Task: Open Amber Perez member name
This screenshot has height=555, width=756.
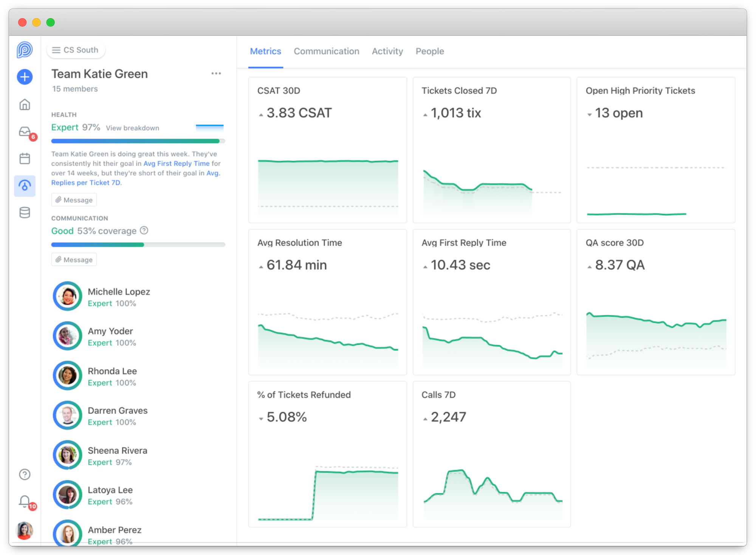Action: tap(115, 530)
